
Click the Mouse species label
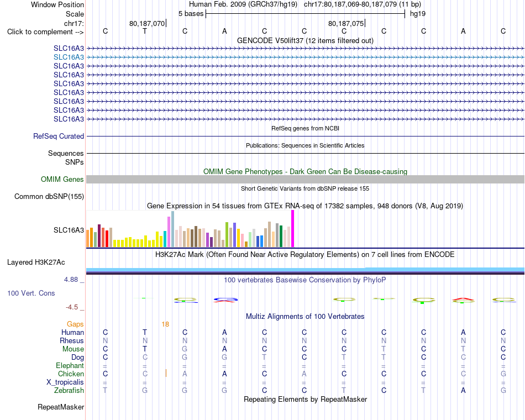pyautogui.click(x=73, y=349)
